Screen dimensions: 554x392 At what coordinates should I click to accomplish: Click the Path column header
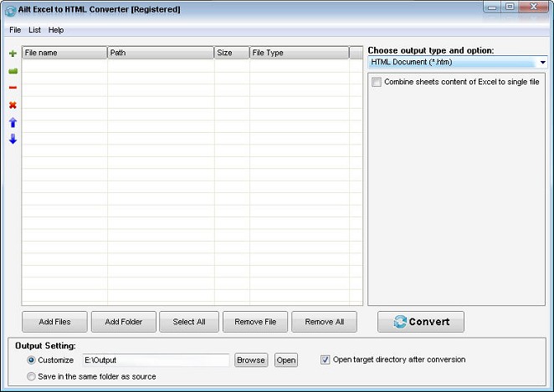click(x=161, y=53)
